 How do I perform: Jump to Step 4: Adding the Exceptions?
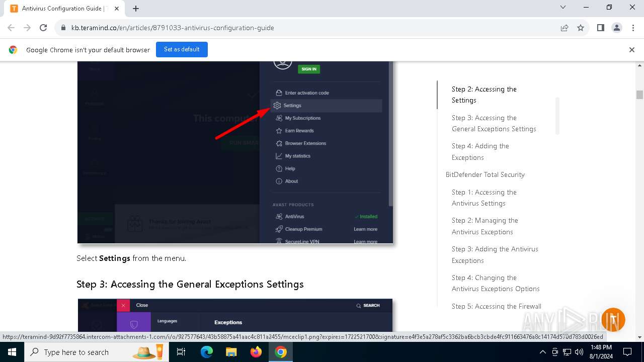pyautogui.click(x=480, y=152)
